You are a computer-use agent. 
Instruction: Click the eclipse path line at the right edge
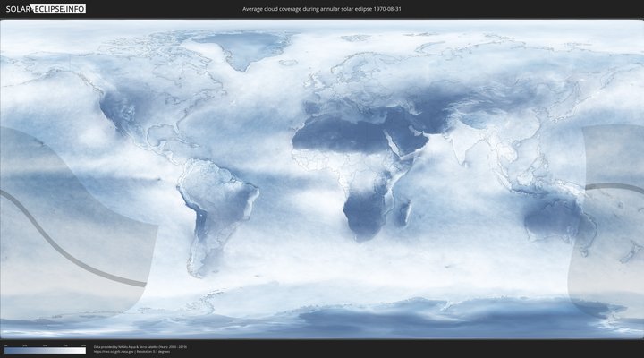[617, 187]
